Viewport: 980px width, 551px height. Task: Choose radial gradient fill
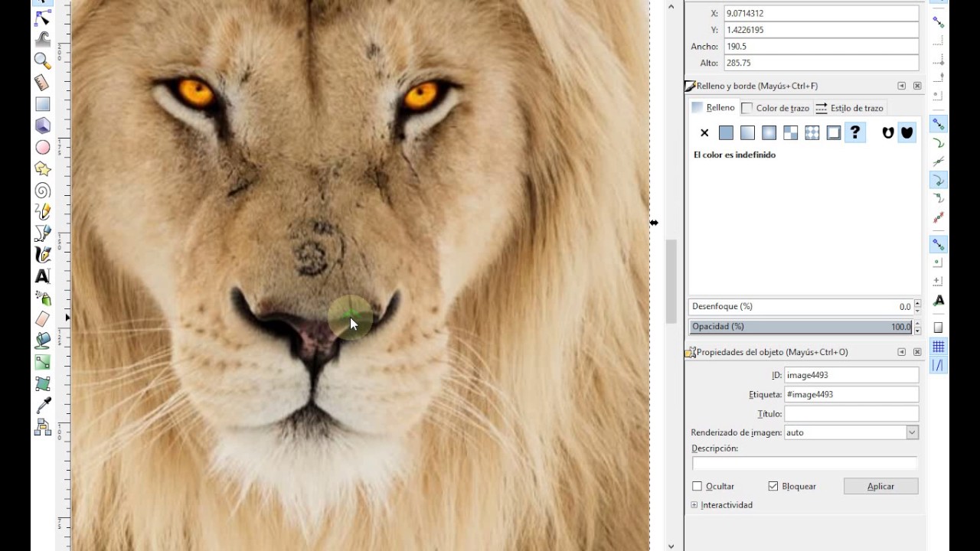[769, 133]
